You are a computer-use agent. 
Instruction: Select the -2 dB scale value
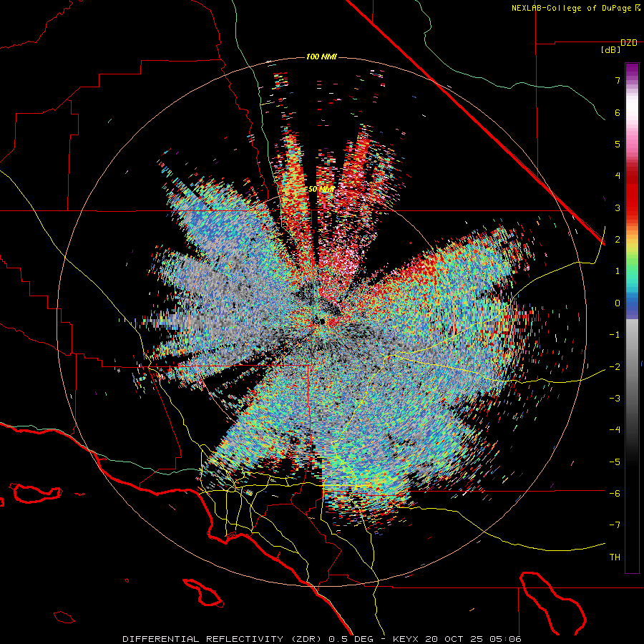615,367
